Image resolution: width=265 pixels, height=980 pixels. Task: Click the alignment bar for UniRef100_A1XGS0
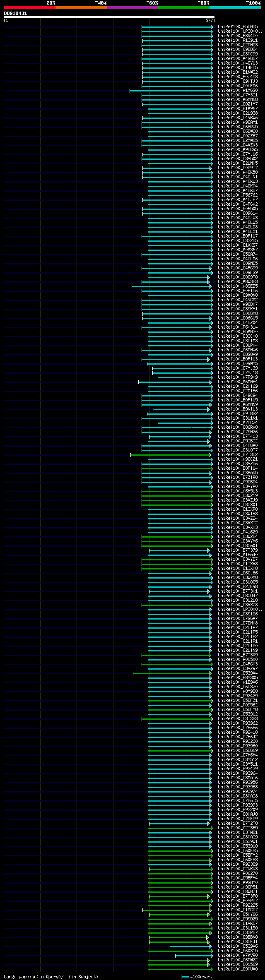(171, 90)
